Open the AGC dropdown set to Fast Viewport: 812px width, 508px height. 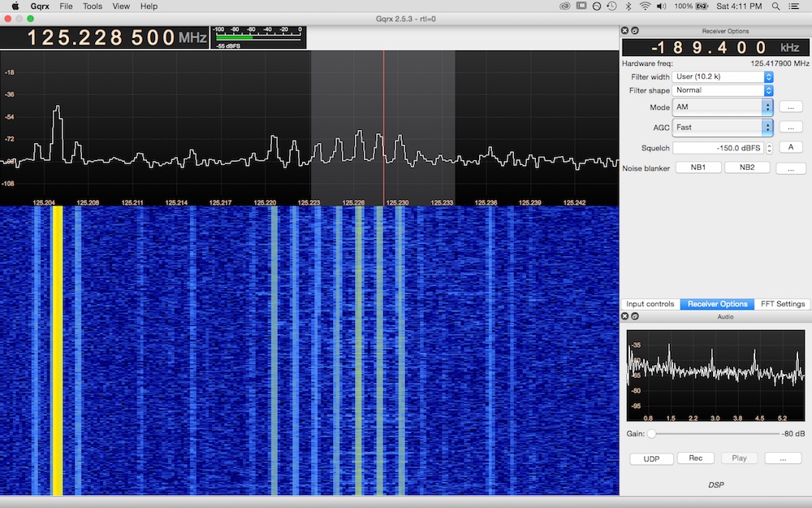click(723, 128)
